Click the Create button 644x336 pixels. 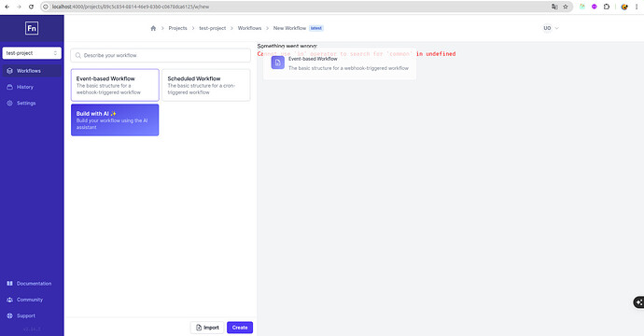click(240, 328)
